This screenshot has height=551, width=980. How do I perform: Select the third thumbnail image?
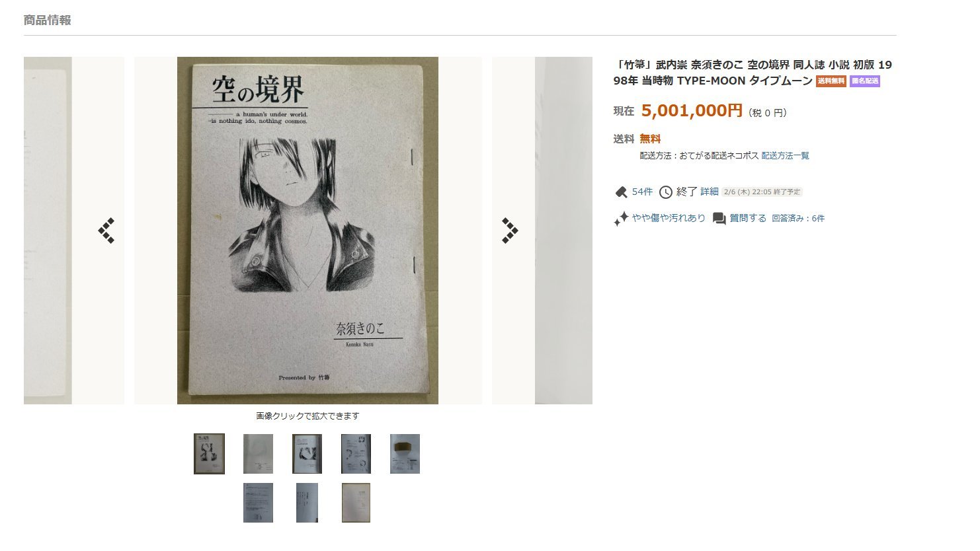[307, 454]
